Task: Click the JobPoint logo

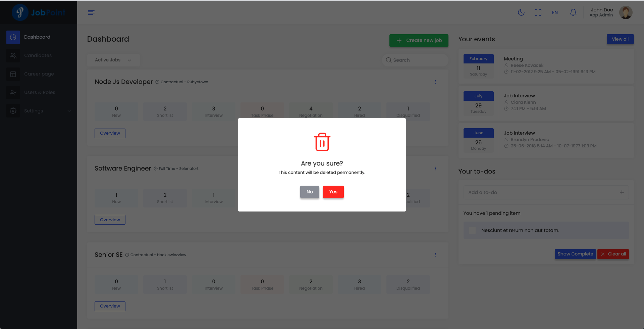Action: coord(39,12)
